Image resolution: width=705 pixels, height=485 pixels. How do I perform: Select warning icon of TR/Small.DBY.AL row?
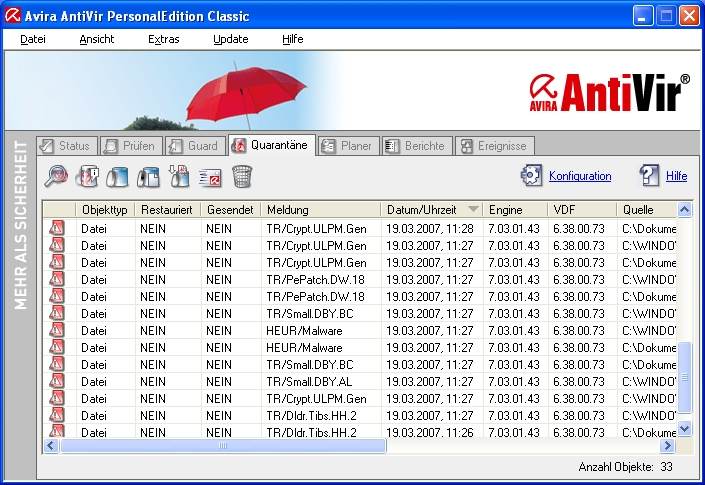(57, 381)
